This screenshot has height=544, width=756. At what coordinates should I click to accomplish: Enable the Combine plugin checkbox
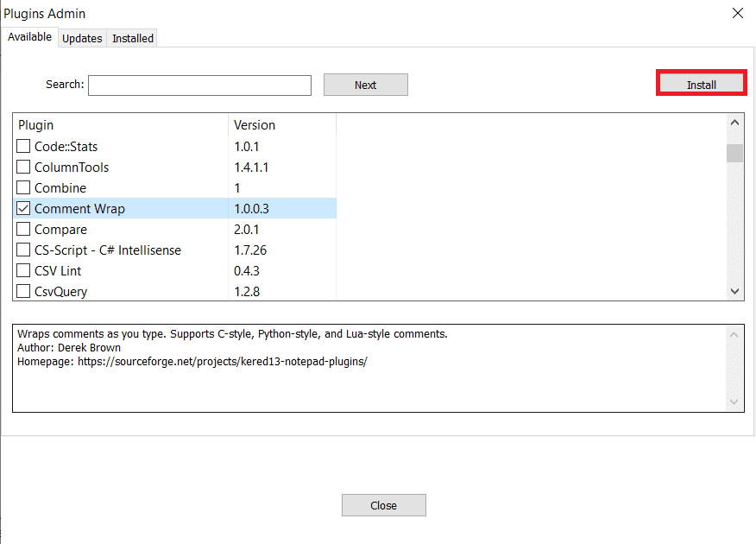coord(22,187)
